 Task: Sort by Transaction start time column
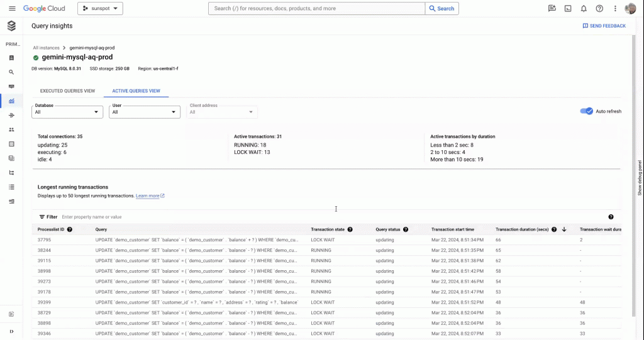click(x=453, y=229)
